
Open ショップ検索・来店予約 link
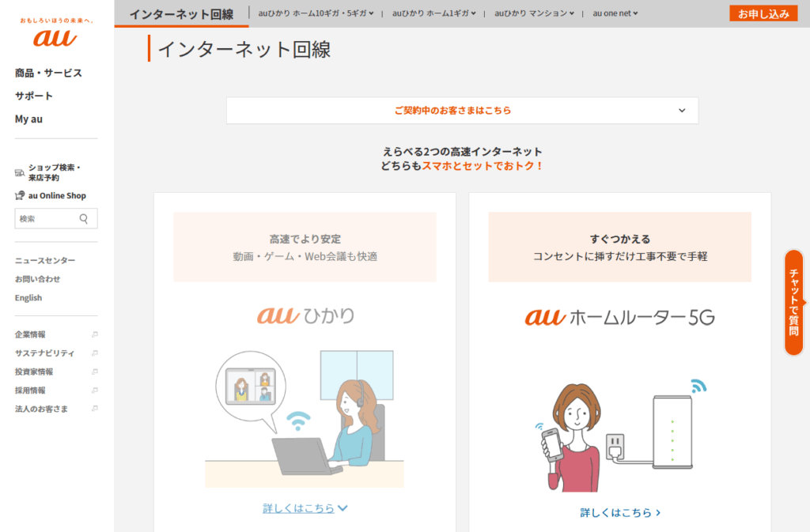[55, 173]
